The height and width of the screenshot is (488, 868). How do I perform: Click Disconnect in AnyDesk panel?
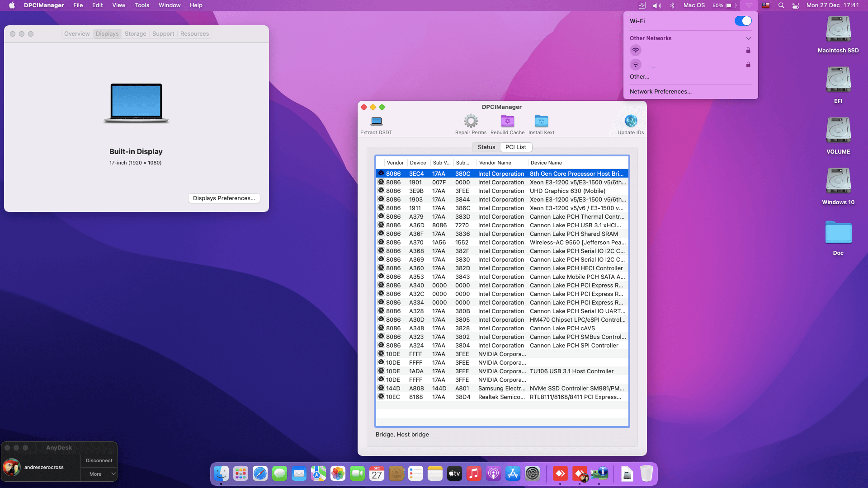99,460
